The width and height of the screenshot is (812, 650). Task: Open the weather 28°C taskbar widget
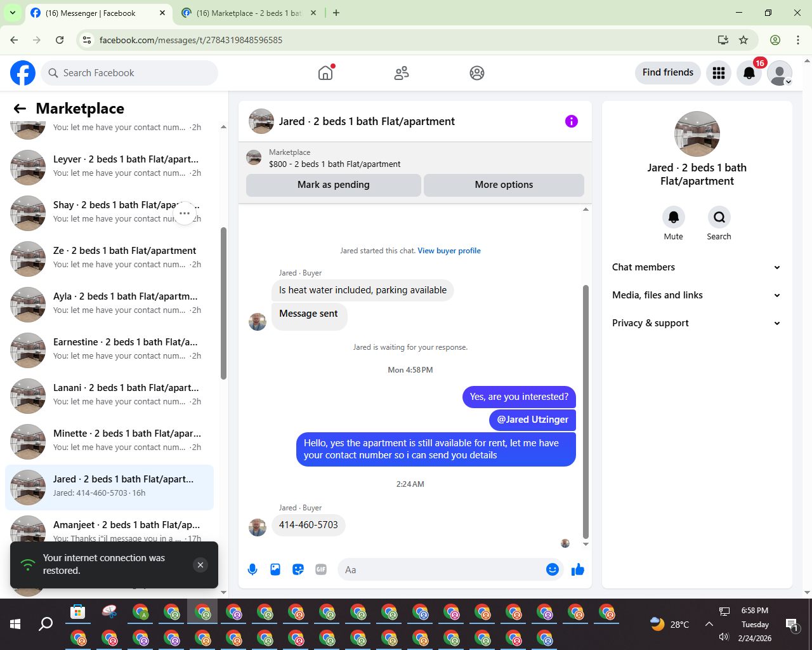[670, 624]
